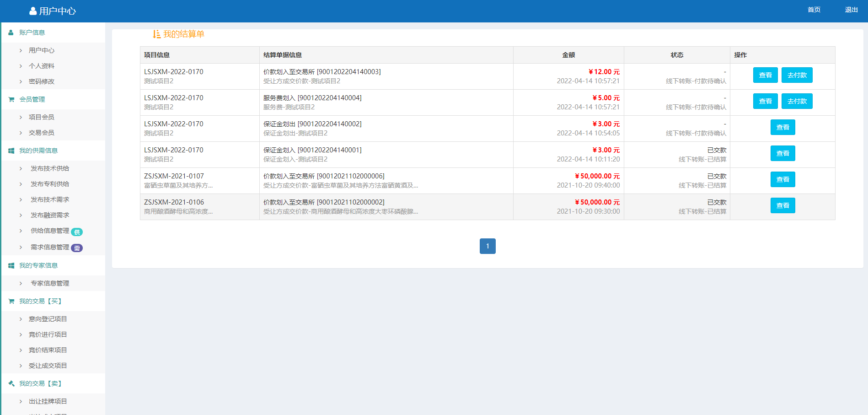
Task: Open 发布融资需求 in sidebar
Action: click(x=50, y=215)
